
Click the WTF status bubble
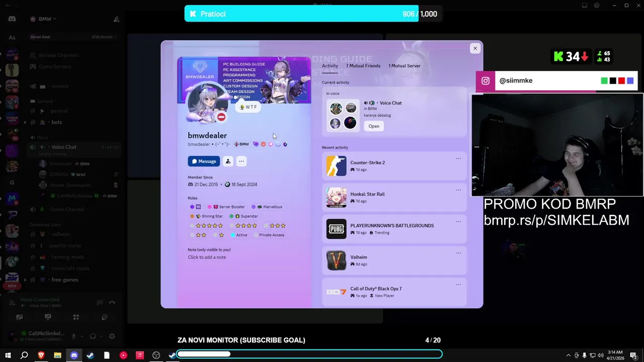coord(248,107)
